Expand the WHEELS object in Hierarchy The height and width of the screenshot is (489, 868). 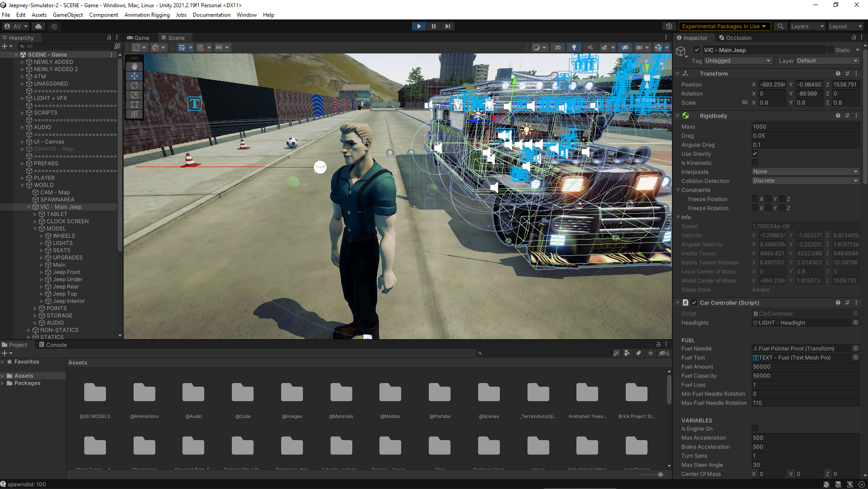[42, 236]
